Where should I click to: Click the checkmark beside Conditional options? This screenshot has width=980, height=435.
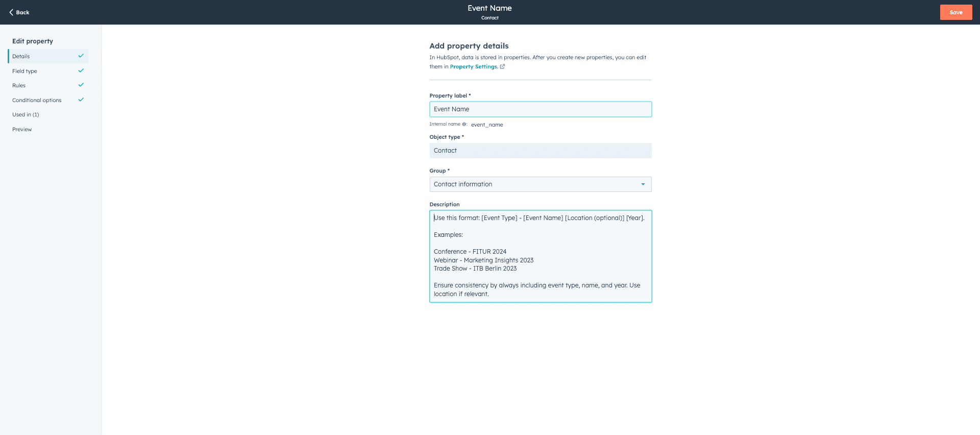(x=81, y=100)
